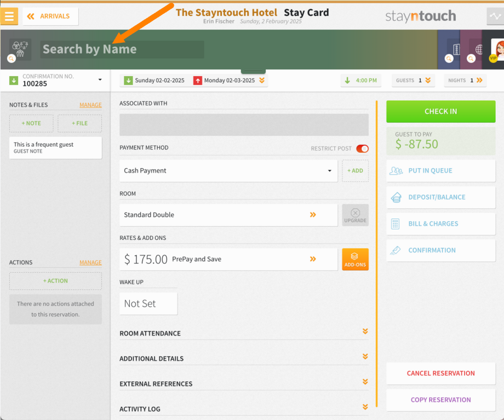This screenshot has height=420, width=504.
Task: Cancel the reservation
Action: [x=440, y=373]
